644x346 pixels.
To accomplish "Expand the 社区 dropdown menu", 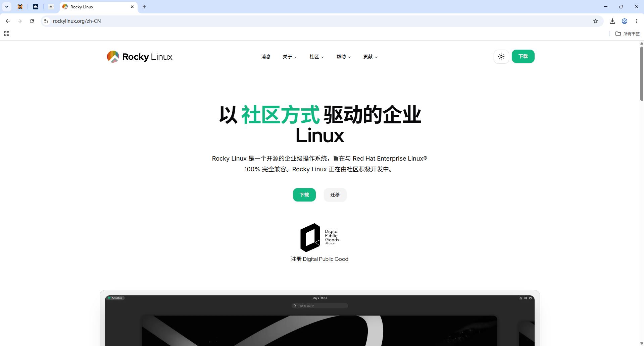I will tap(317, 57).
